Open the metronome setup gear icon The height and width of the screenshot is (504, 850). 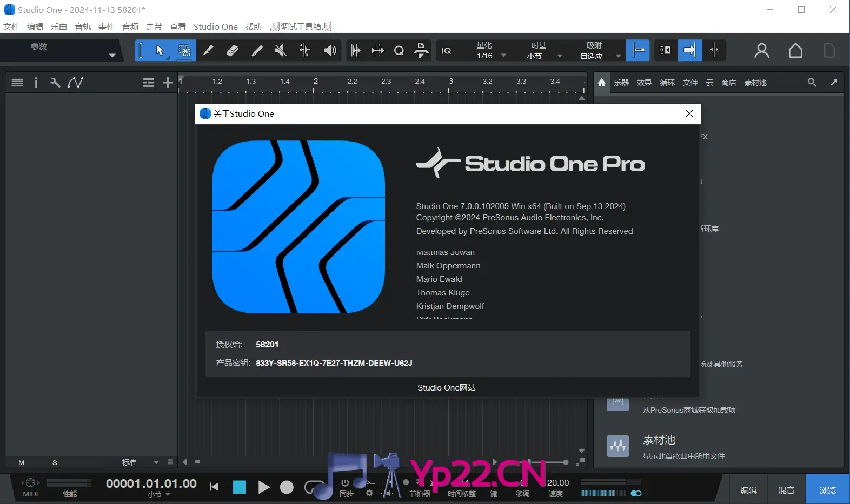coord(369,493)
